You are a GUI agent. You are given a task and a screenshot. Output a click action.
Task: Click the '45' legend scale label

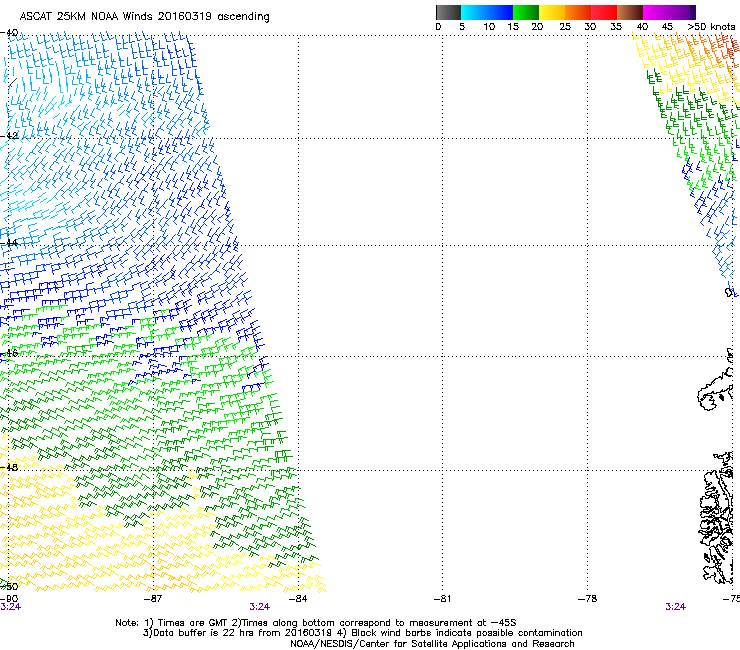[x=667, y=26]
